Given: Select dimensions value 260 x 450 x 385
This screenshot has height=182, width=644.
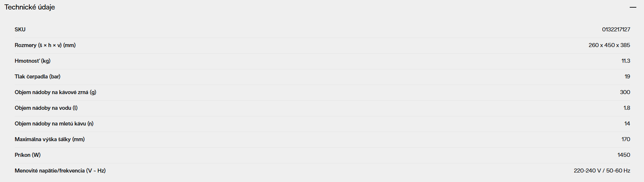Looking at the screenshot, I should (x=609, y=45).
